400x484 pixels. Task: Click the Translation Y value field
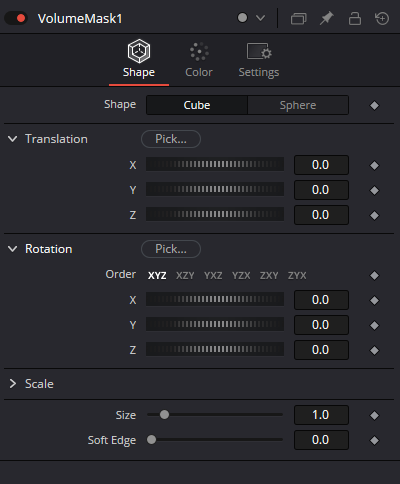[321, 190]
